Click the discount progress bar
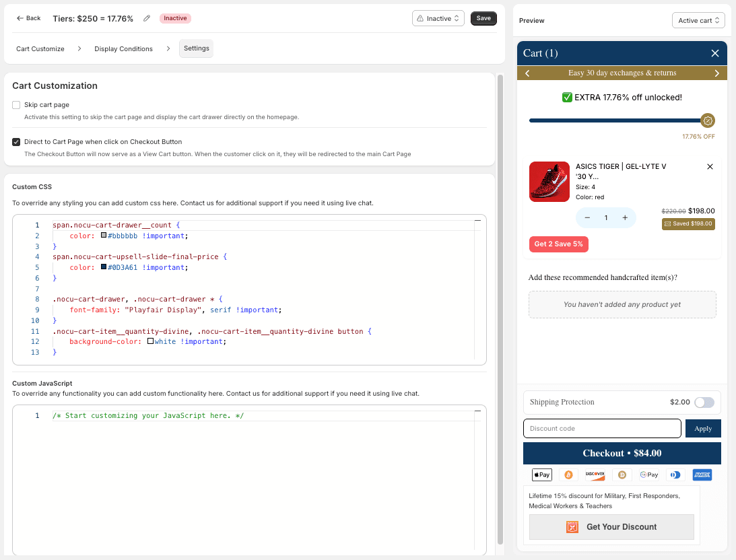The image size is (736, 560). pyautogui.click(x=615, y=120)
